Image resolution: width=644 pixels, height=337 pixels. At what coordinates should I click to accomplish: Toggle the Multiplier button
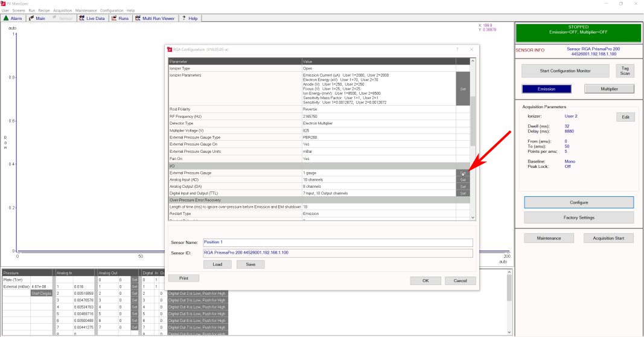(609, 89)
